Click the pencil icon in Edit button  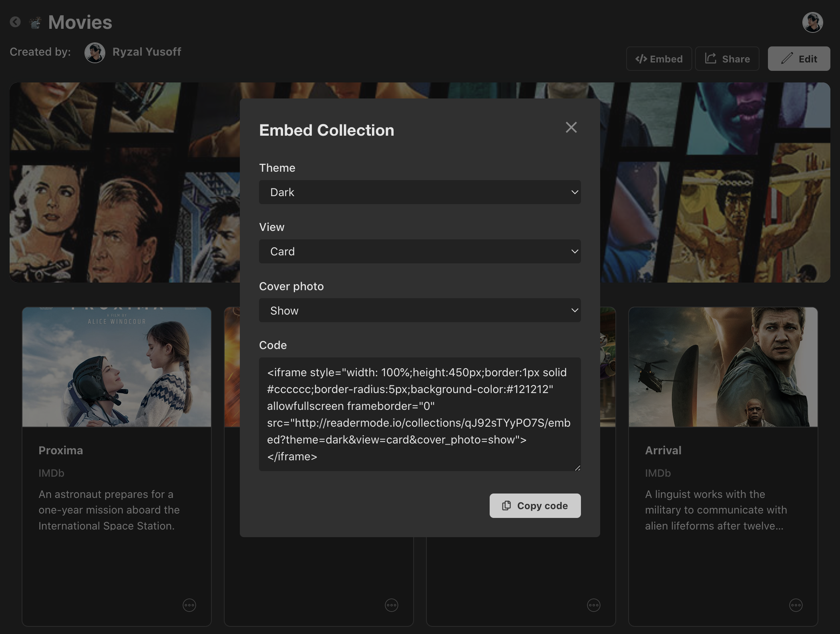787,58
